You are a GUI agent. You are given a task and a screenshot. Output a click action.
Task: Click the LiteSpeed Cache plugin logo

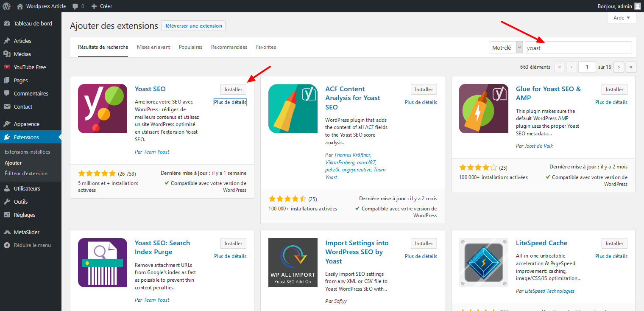(x=484, y=263)
